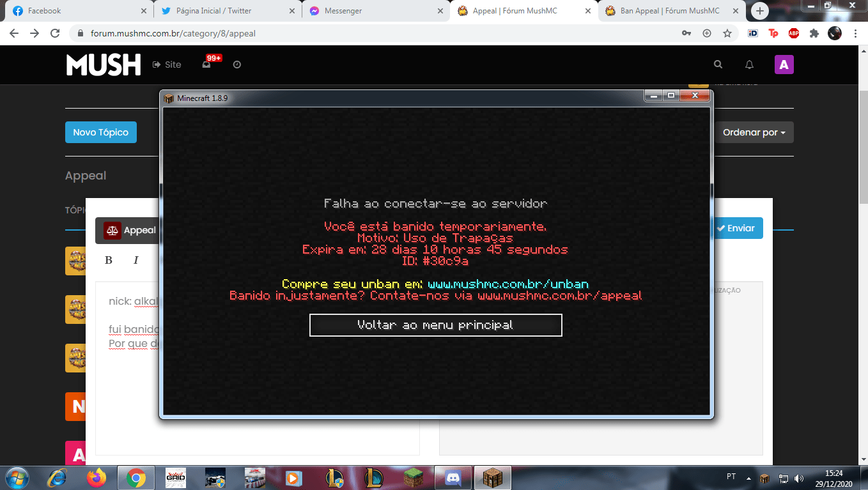Click the network tray icon
Image resolution: width=868 pixels, height=490 pixels.
coord(783,478)
